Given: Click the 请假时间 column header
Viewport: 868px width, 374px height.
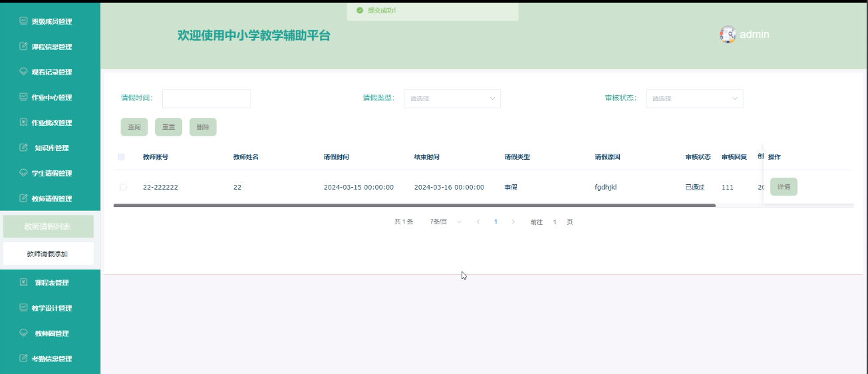Looking at the screenshot, I should 337,157.
